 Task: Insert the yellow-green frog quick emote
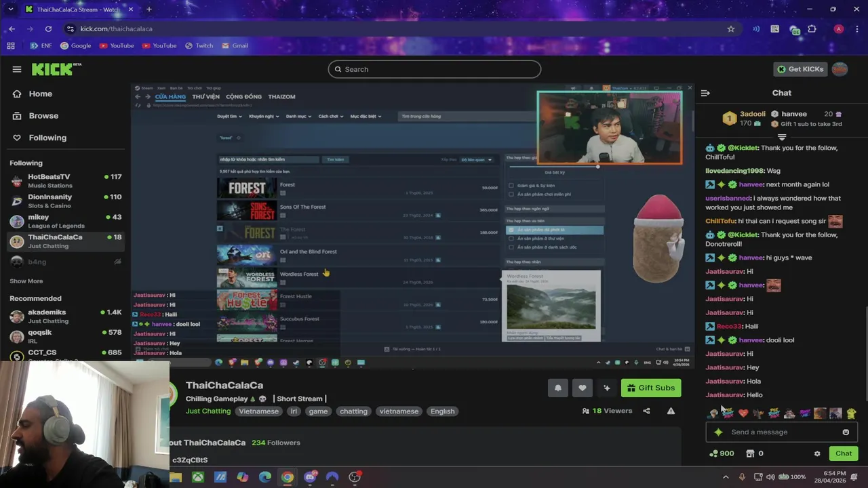tap(852, 413)
